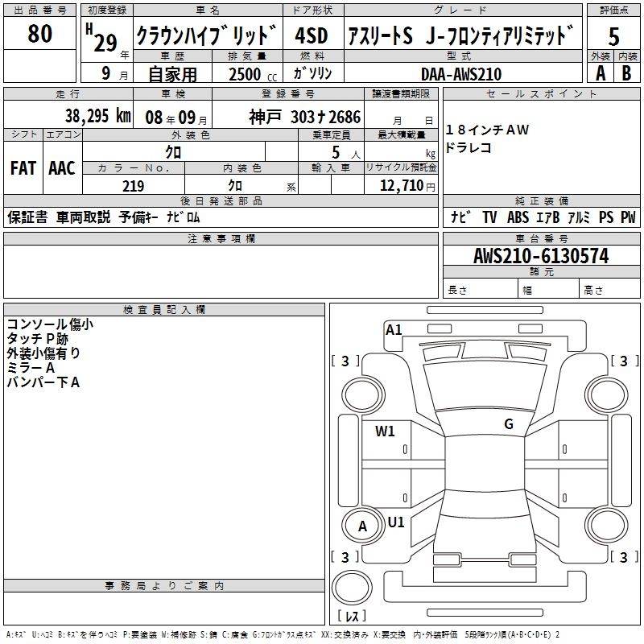Screen dimensions: 644x644
Task: Click the [レス] spare tire label
Action: [352, 616]
